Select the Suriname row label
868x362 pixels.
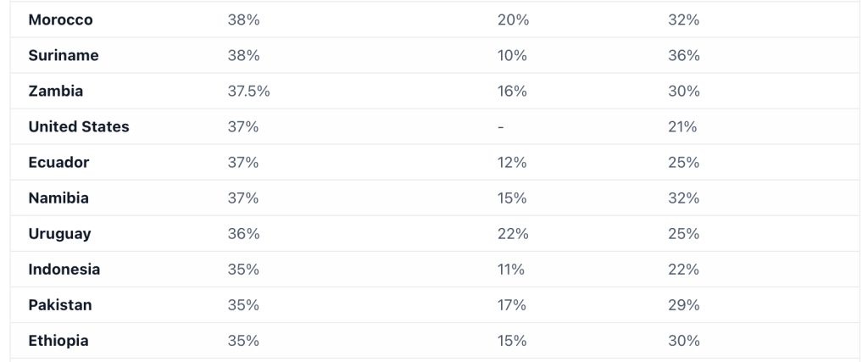(x=64, y=55)
